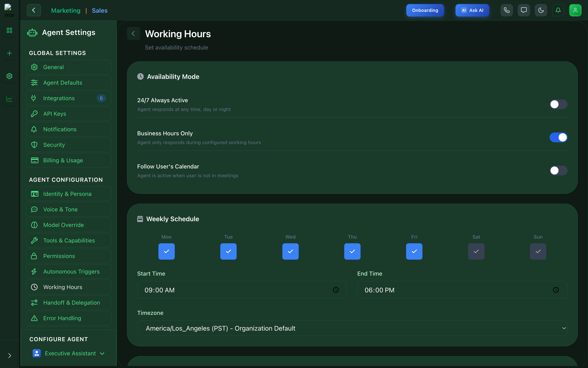Open the Sales link in header
This screenshot has width=588, height=368.
click(100, 10)
